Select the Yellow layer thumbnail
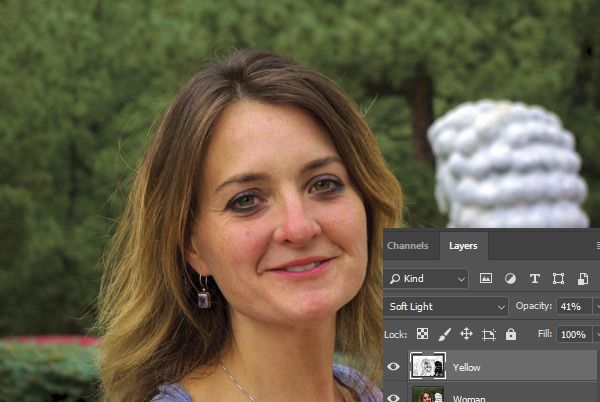600x402 pixels. click(428, 366)
